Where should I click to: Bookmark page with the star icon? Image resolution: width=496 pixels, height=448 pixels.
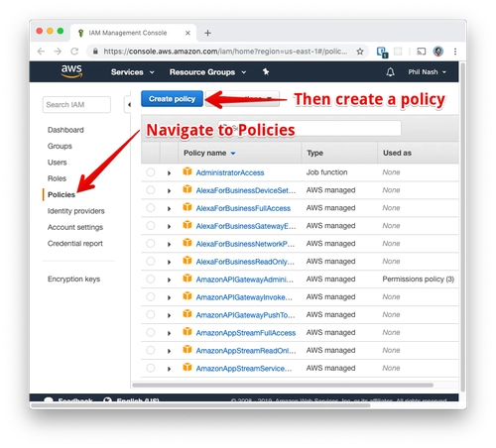pos(360,52)
